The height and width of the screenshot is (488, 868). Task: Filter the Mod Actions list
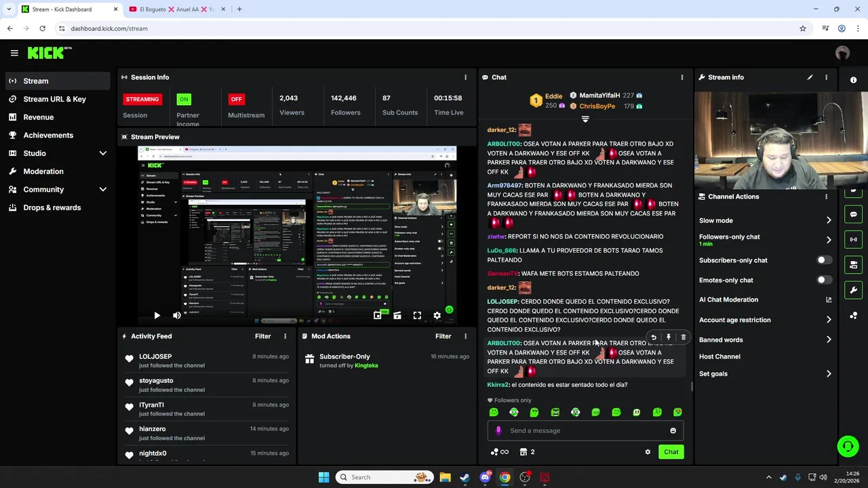(443, 336)
